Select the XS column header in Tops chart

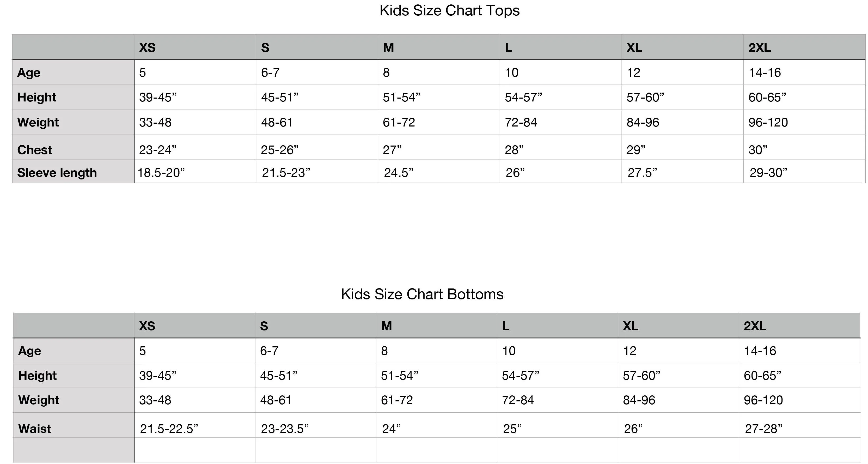pos(147,47)
